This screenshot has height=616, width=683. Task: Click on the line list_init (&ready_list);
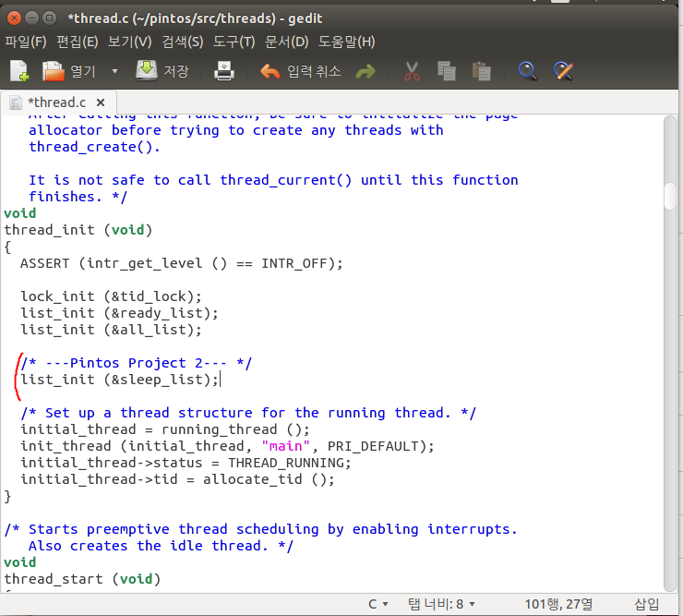(x=119, y=313)
